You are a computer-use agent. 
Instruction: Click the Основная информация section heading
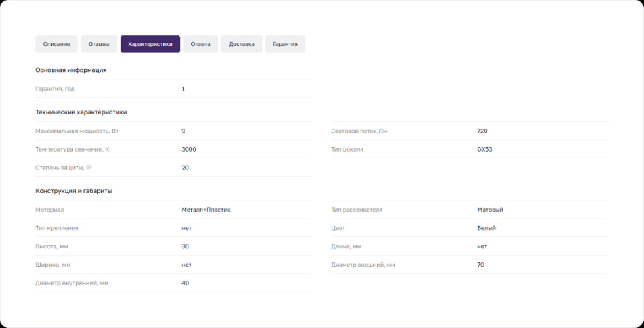(71, 70)
